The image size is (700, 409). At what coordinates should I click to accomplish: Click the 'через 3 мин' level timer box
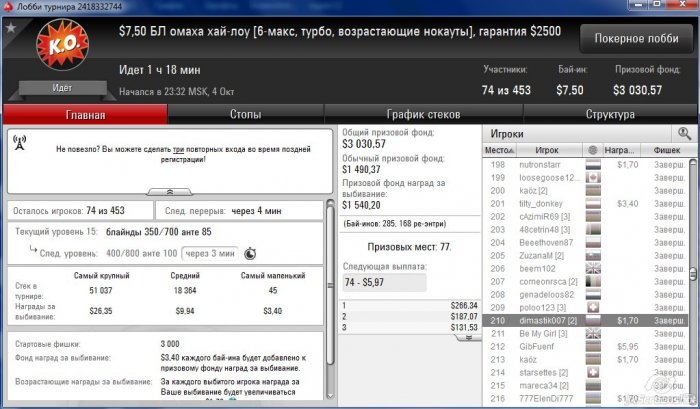(x=210, y=253)
